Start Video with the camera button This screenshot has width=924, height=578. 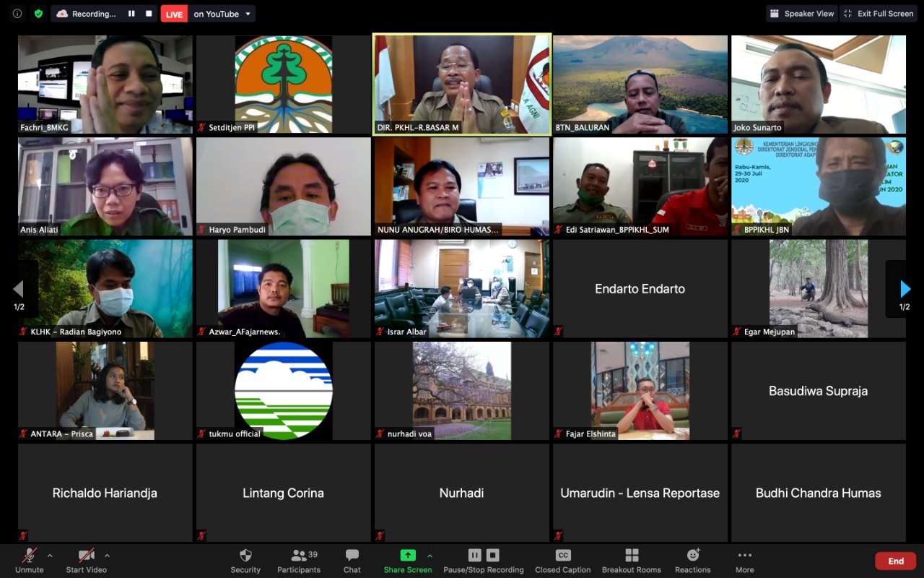[87, 560]
